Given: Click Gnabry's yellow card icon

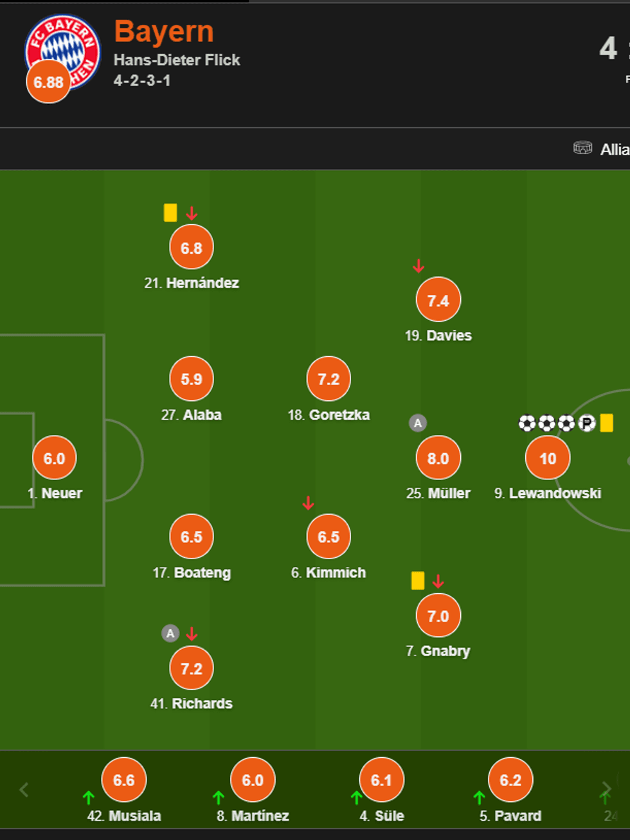Looking at the screenshot, I should pyautogui.click(x=418, y=581).
